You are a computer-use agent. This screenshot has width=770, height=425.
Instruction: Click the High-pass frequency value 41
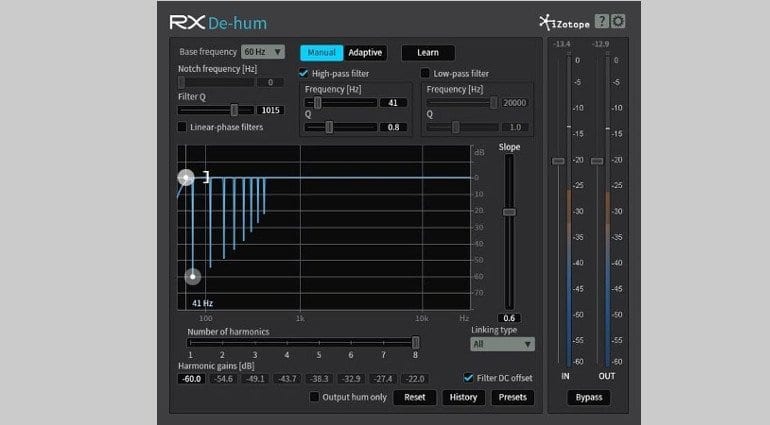click(393, 103)
